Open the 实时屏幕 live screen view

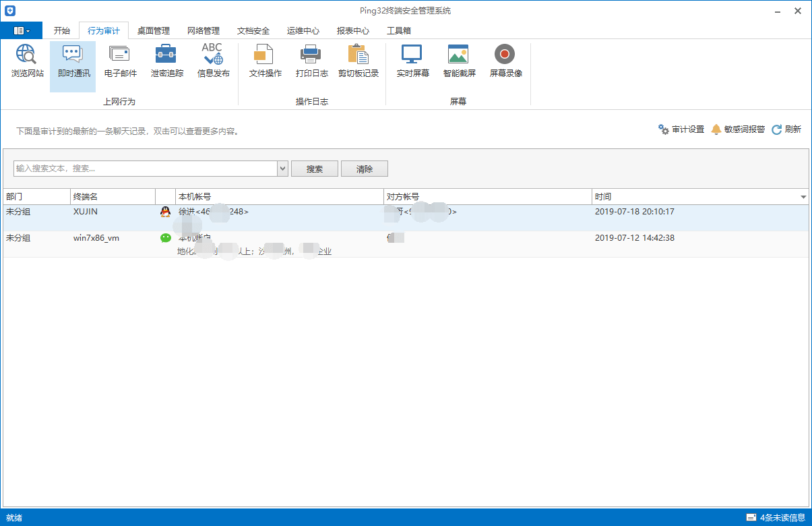(x=412, y=61)
